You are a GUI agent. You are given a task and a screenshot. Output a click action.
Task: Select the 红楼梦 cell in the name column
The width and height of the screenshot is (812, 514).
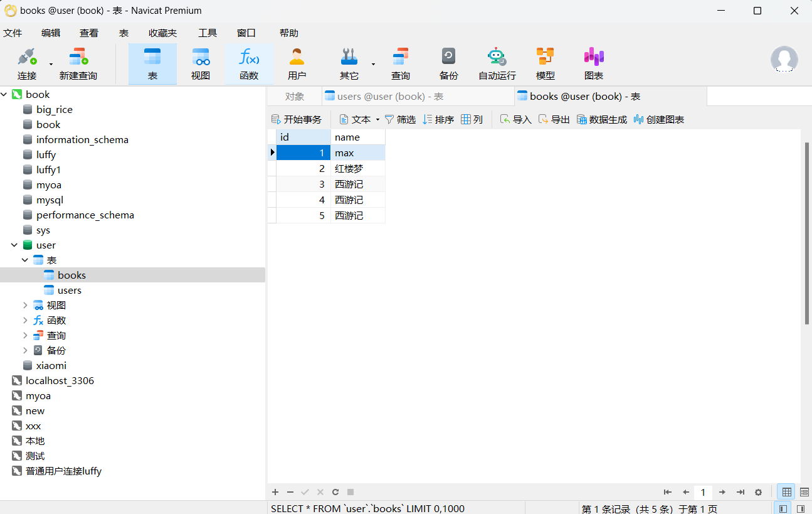coord(358,168)
